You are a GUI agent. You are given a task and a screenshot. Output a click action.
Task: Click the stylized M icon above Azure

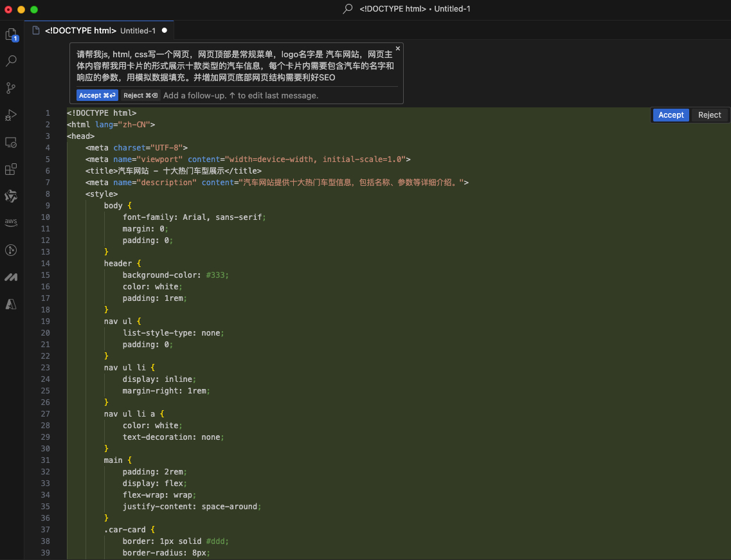pos(11,277)
